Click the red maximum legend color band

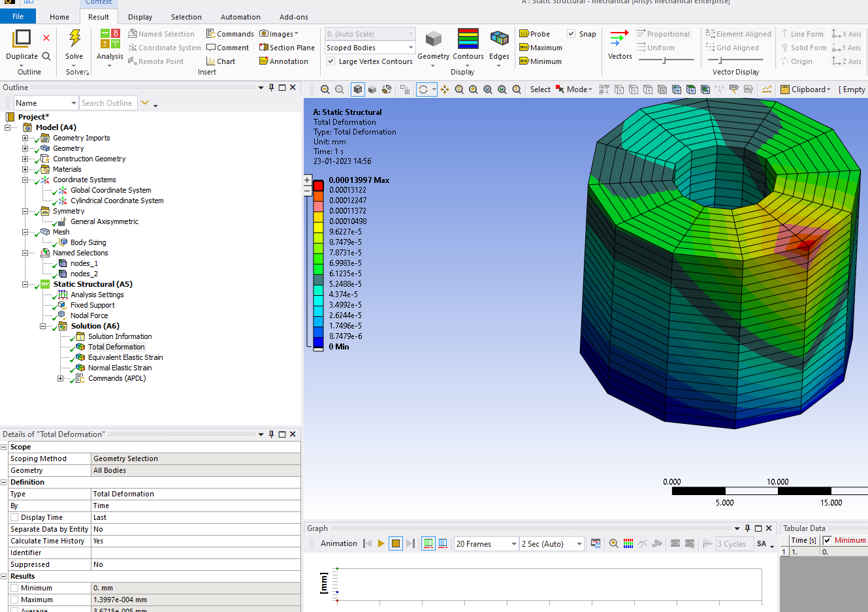coord(318,185)
